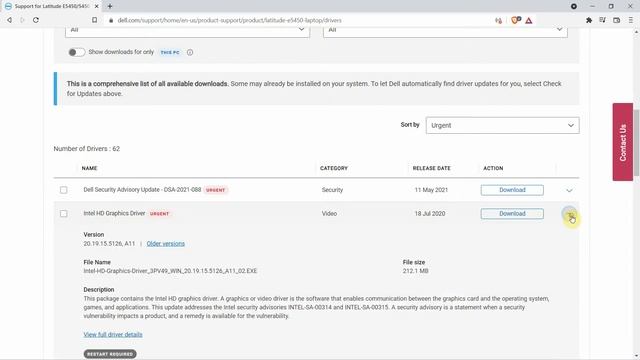Image resolution: width=640 pixels, height=360 pixels.
Task: Click the Intel HD Graphics Driver name
Action: coord(114,213)
